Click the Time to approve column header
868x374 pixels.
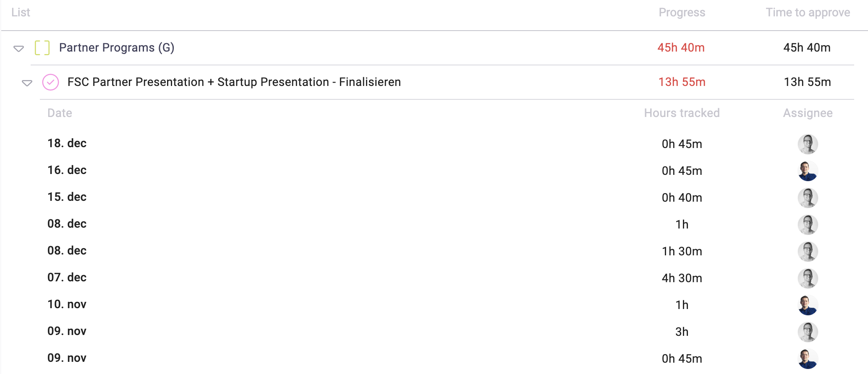808,13
